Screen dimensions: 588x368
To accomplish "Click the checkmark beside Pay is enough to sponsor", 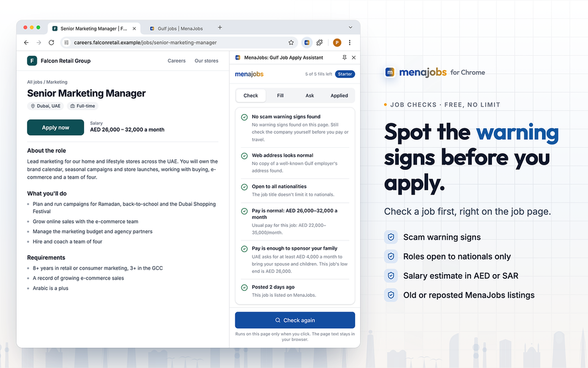I will click(244, 248).
